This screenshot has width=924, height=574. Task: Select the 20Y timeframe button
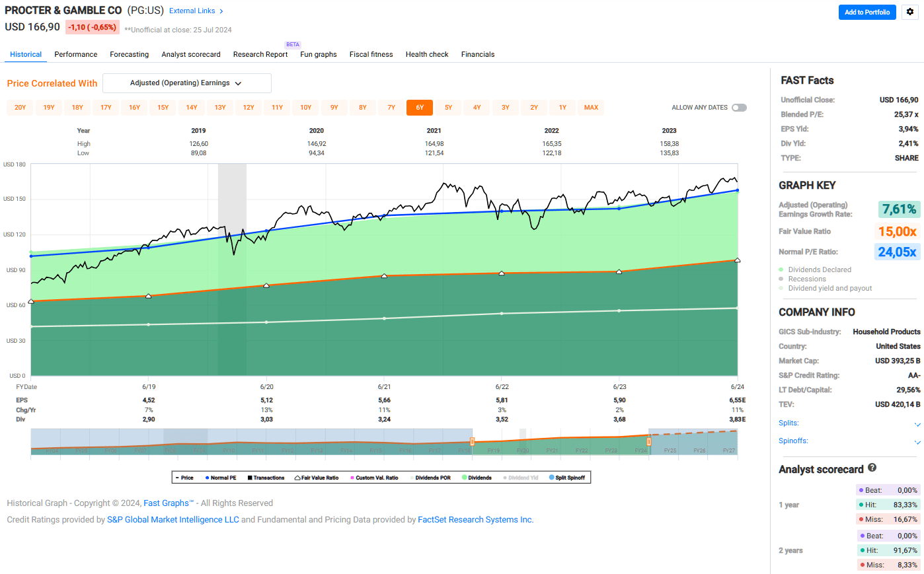(19, 107)
